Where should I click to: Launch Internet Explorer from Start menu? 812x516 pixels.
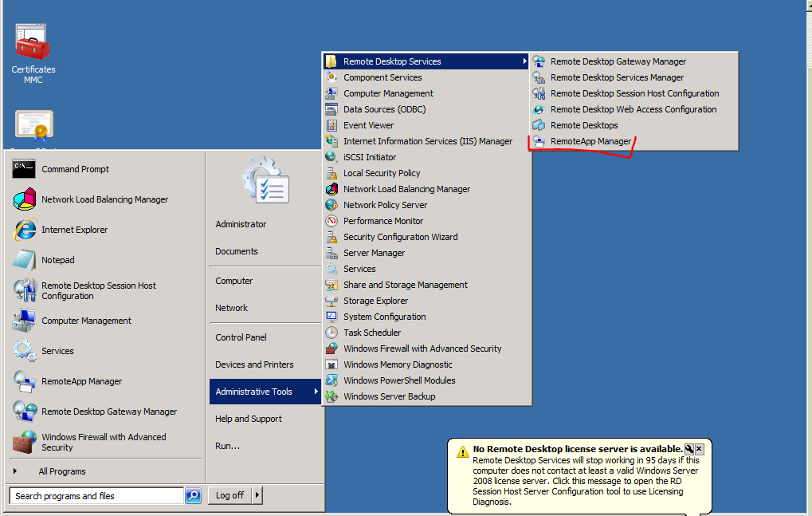[25, 230]
